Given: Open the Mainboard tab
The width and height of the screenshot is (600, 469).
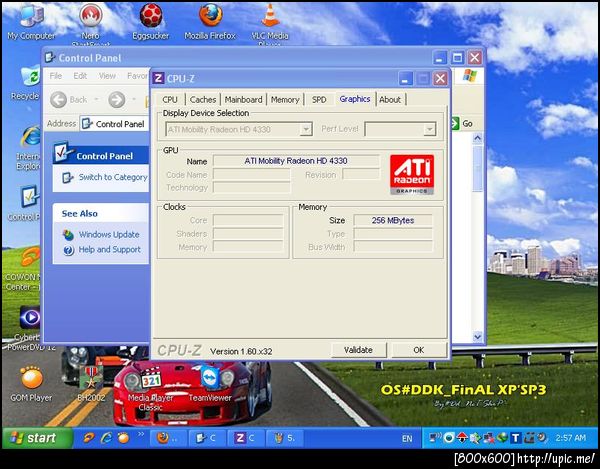Looking at the screenshot, I should coord(243,100).
